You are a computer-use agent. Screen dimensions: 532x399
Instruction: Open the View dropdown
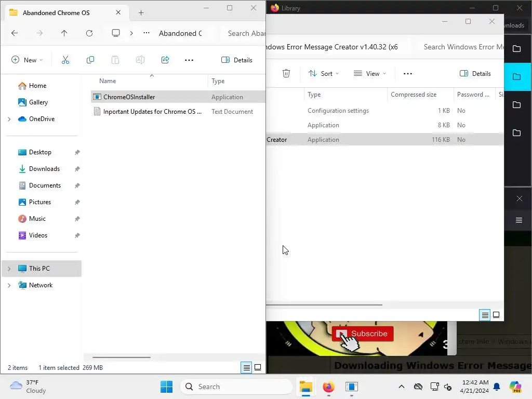[370, 74]
